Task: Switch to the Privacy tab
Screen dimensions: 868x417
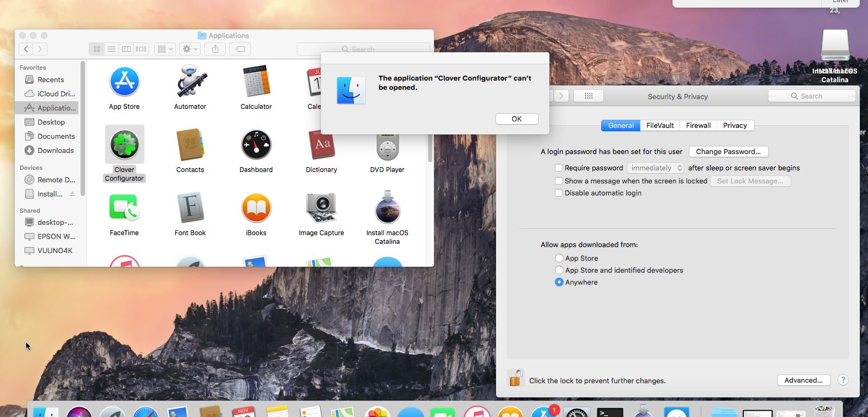Action: click(x=735, y=125)
